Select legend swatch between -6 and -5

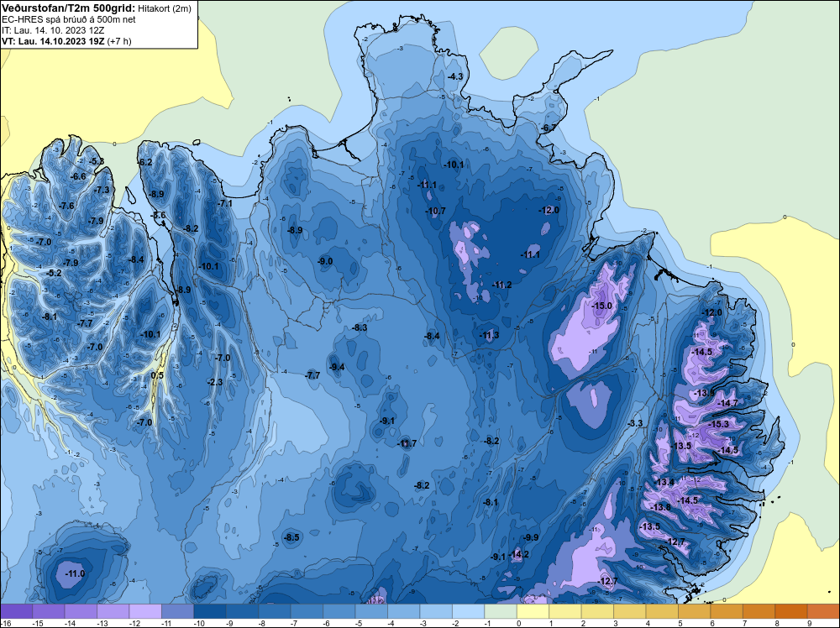339,611
